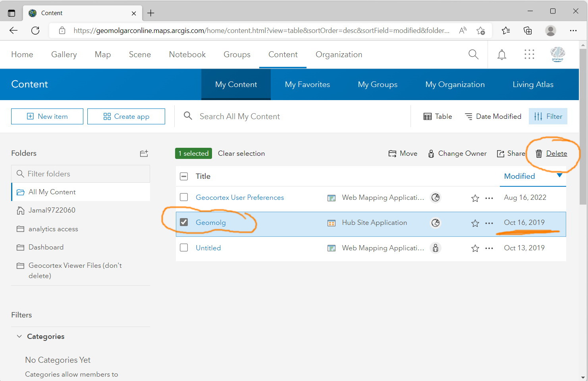Collapse the Categories filter section
The height and width of the screenshot is (381, 588).
(x=19, y=336)
